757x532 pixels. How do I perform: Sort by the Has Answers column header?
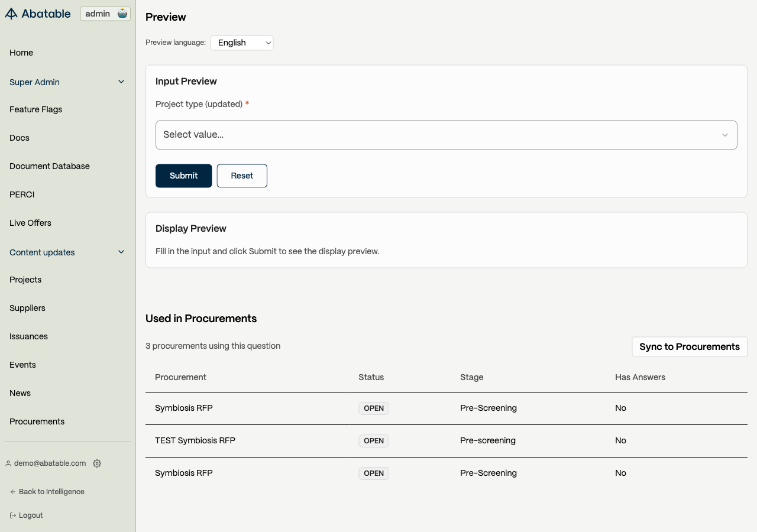coord(640,377)
